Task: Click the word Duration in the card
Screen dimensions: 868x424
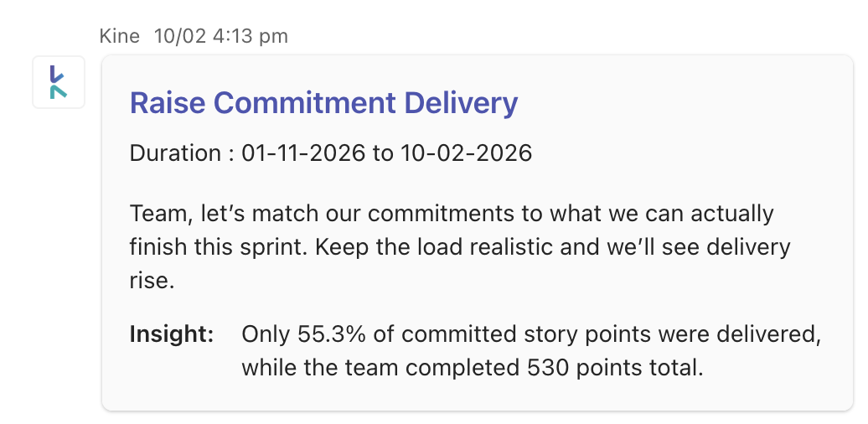Action: [x=175, y=153]
